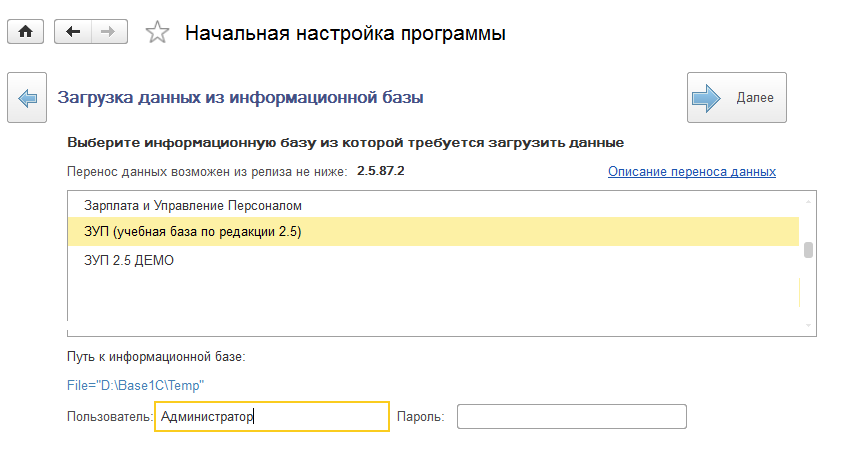Click the release number 2.5.87.2

click(381, 171)
